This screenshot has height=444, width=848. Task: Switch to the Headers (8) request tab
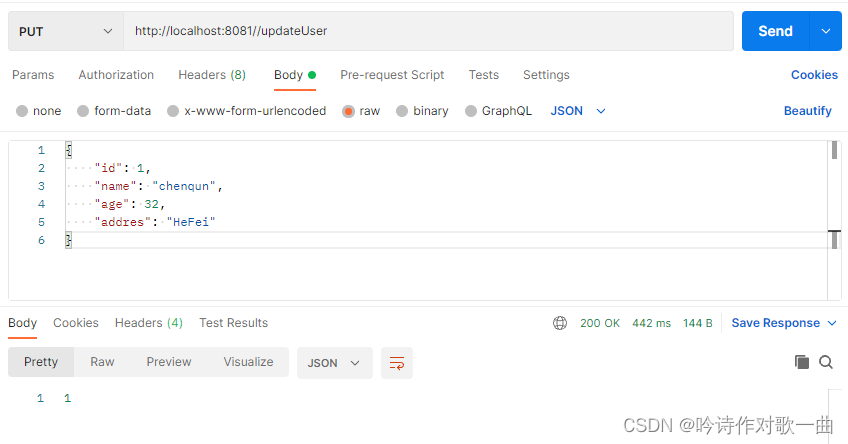211,75
